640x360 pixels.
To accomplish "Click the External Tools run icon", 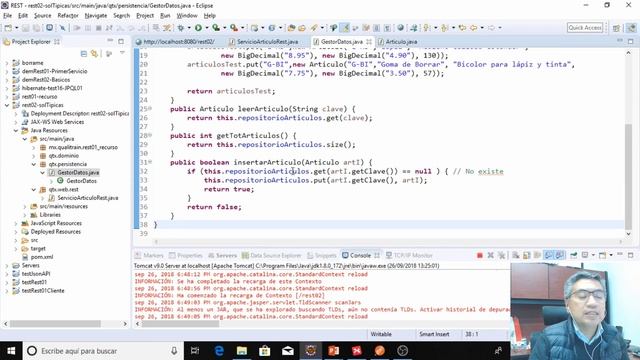I will [234, 28].
